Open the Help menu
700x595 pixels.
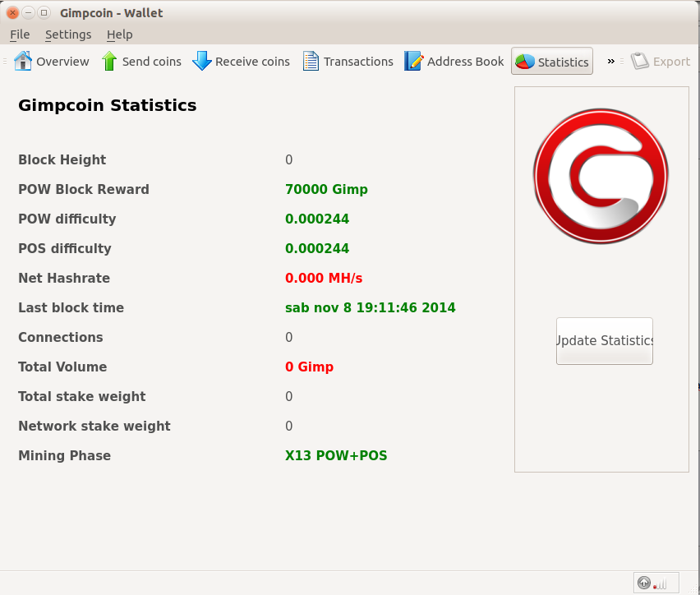[x=120, y=35]
